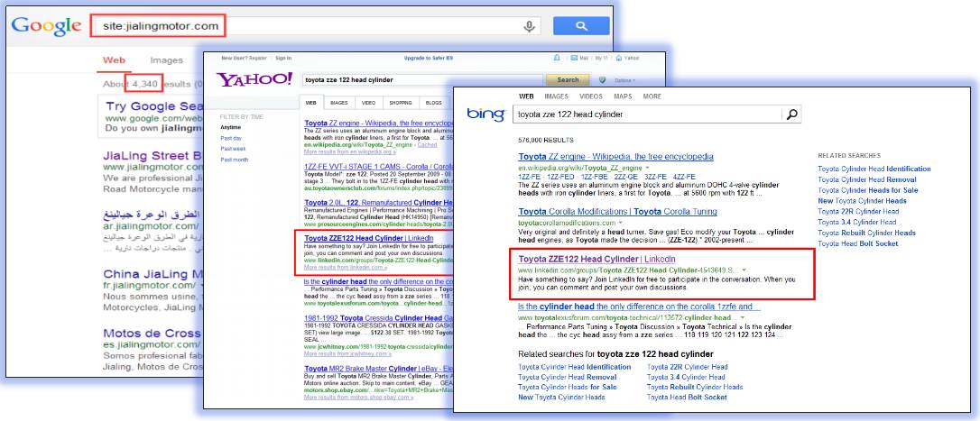This screenshot has width=980, height=421.
Task: Switch to Bing IMAGES tab
Action: (x=556, y=96)
